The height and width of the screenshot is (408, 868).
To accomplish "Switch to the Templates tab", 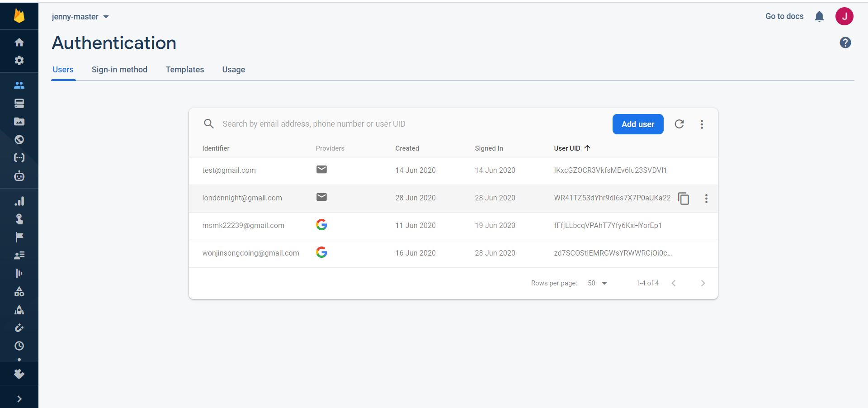I will pos(185,70).
